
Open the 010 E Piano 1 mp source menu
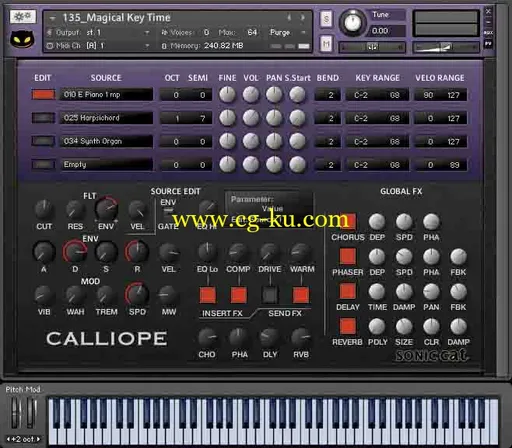pos(106,95)
